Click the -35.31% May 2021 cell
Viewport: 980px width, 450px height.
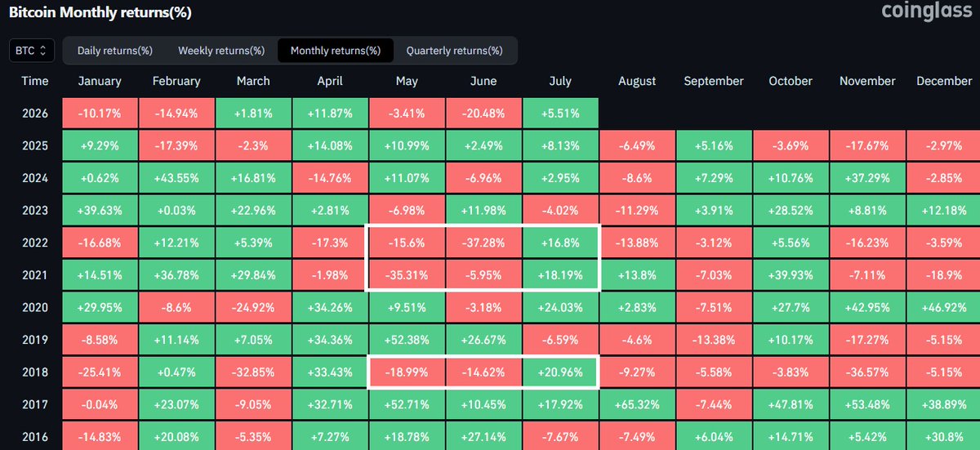click(407, 275)
